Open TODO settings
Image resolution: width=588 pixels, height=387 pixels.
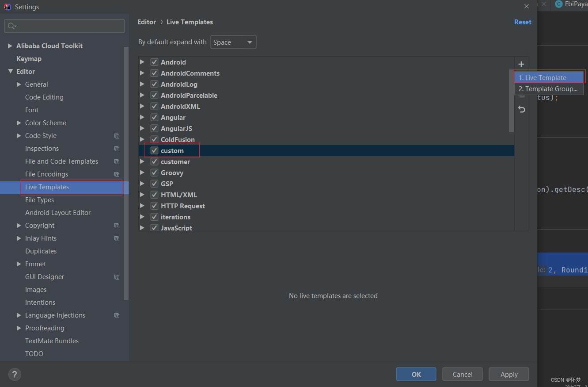(34, 354)
